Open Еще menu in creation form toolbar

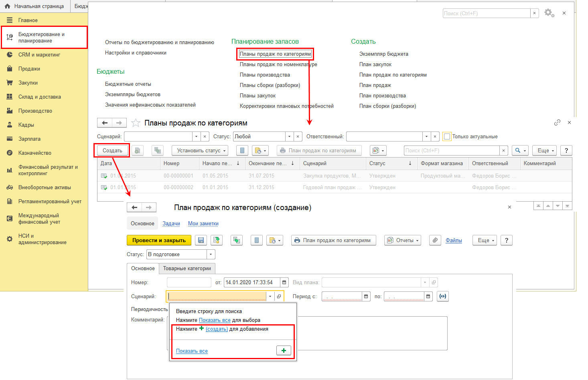[485, 240]
